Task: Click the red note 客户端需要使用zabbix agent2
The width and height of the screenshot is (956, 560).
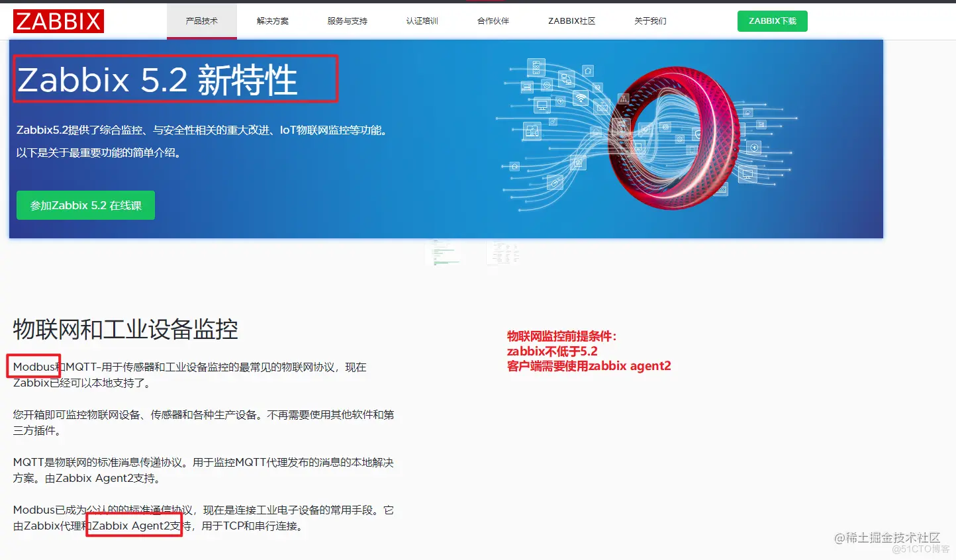Action: (589, 366)
